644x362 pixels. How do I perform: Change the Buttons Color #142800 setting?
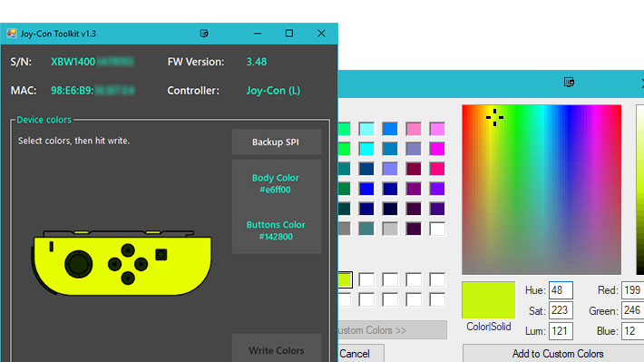click(x=276, y=230)
